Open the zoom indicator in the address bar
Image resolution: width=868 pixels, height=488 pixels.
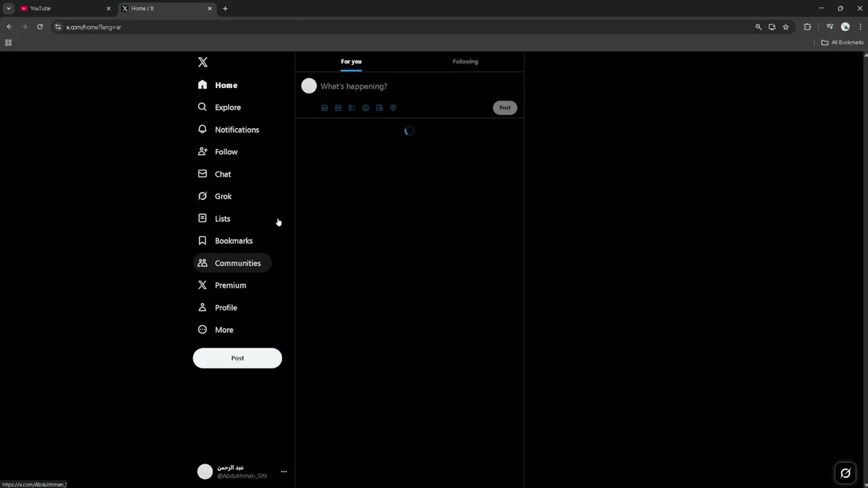coord(758,27)
